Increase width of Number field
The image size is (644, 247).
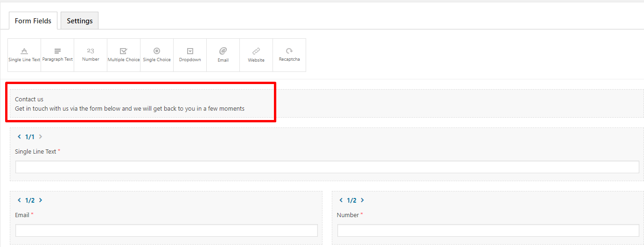tap(363, 200)
